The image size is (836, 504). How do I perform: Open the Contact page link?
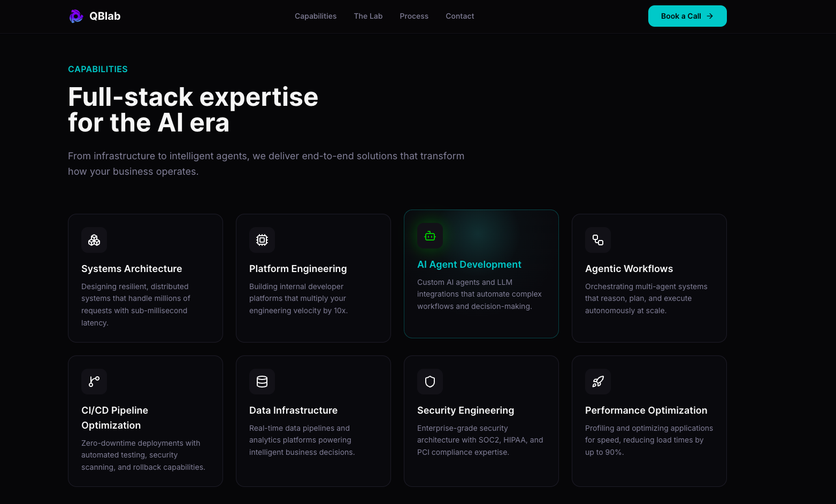459,16
